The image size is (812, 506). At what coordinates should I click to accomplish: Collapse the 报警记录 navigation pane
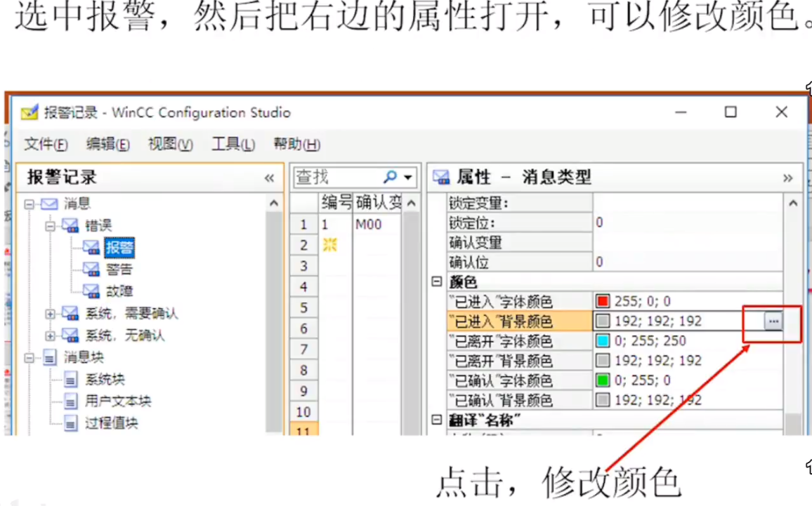coord(269,178)
